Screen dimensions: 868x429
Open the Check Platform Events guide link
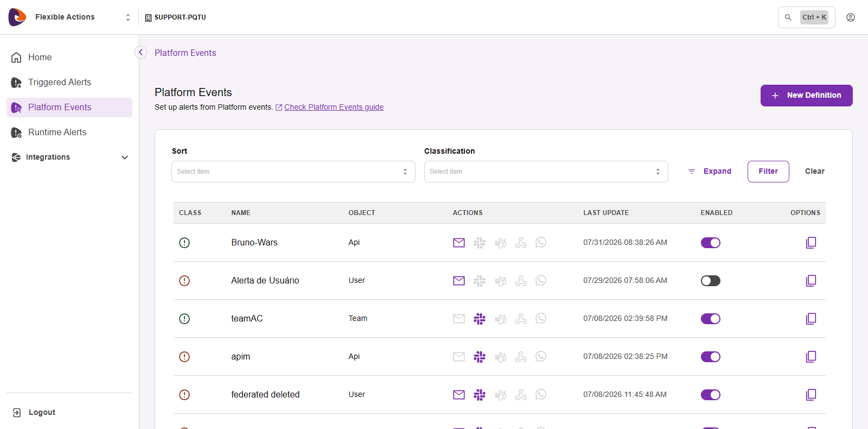tap(334, 108)
